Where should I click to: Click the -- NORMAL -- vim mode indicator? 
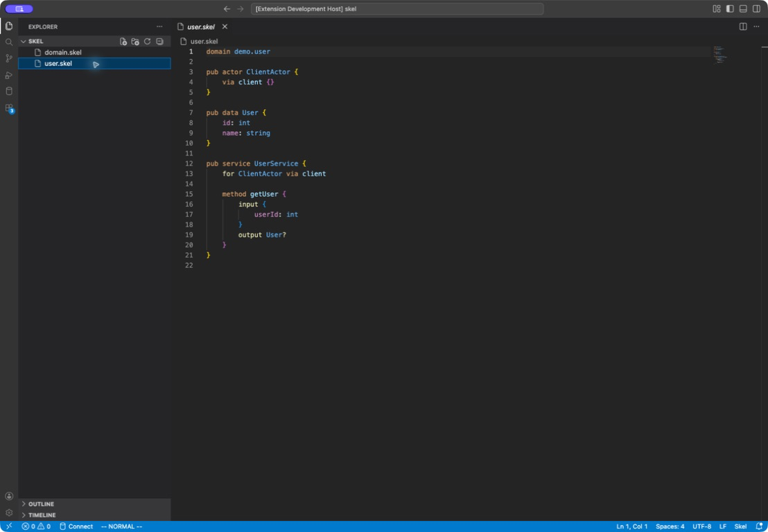pyautogui.click(x=121, y=526)
